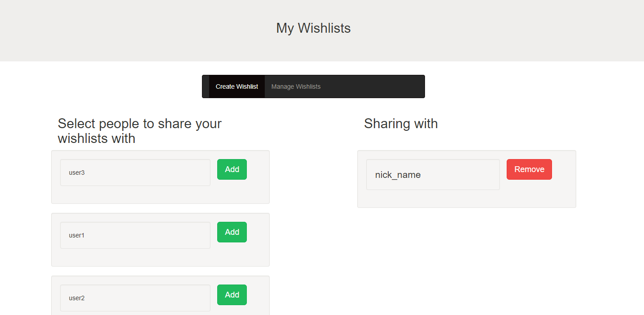Image resolution: width=644 pixels, height=315 pixels.
Task: Add user3 to sharing list
Action: click(x=232, y=169)
